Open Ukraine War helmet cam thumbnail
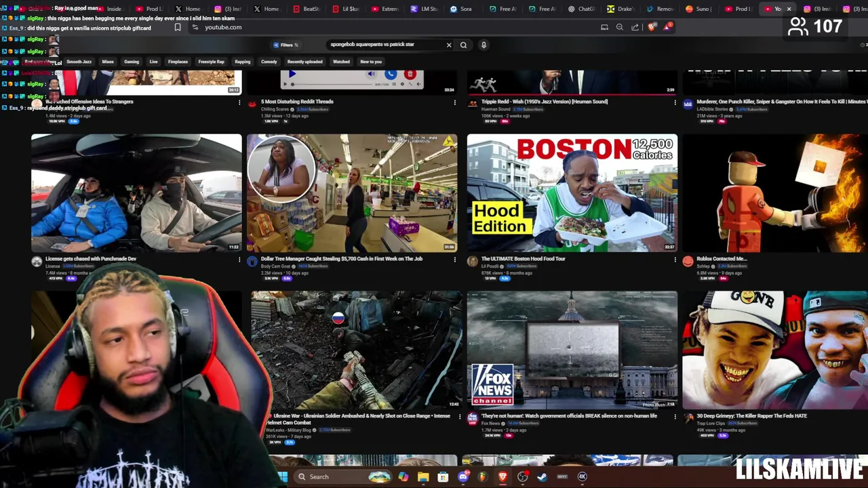The image size is (868, 488). click(x=357, y=350)
